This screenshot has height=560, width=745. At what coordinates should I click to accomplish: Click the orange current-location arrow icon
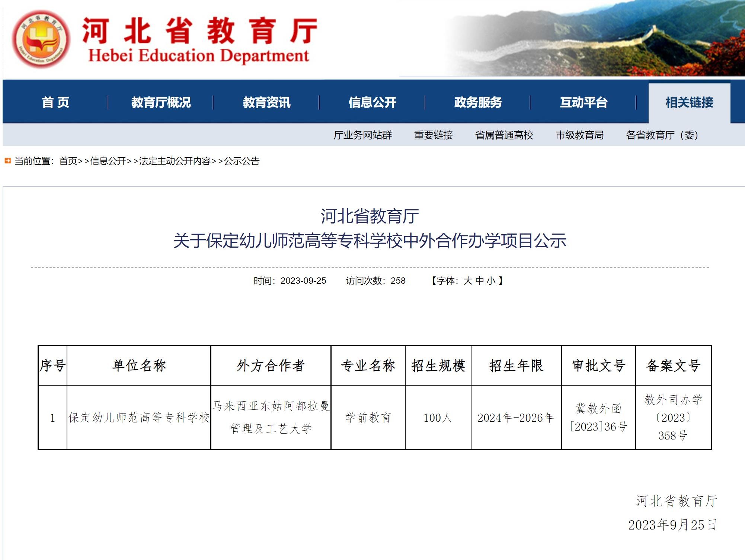(7, 161)
